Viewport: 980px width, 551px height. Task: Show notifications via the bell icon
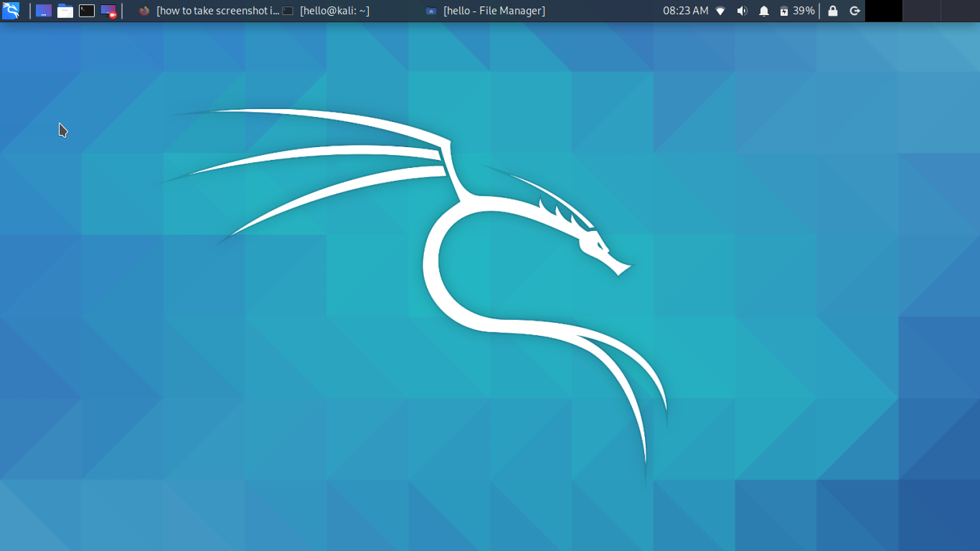764,11
